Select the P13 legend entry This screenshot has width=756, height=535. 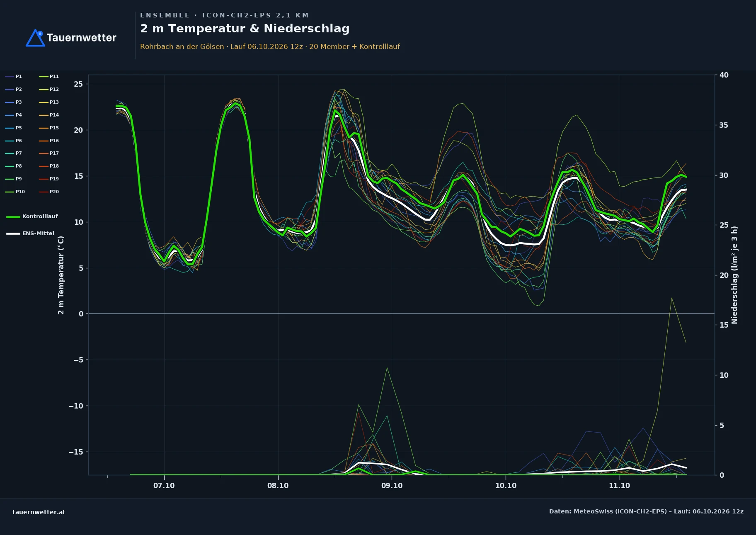click(49, 102)
